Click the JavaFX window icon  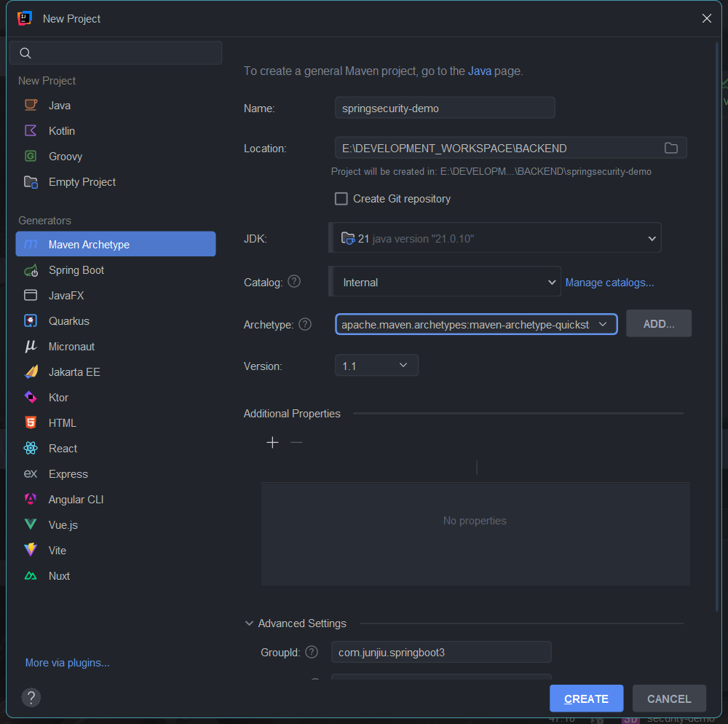[31, 296]
